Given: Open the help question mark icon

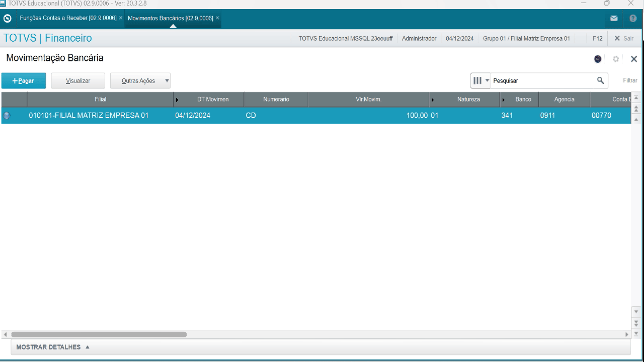Looking at the screenshot, I should point(633,19).
